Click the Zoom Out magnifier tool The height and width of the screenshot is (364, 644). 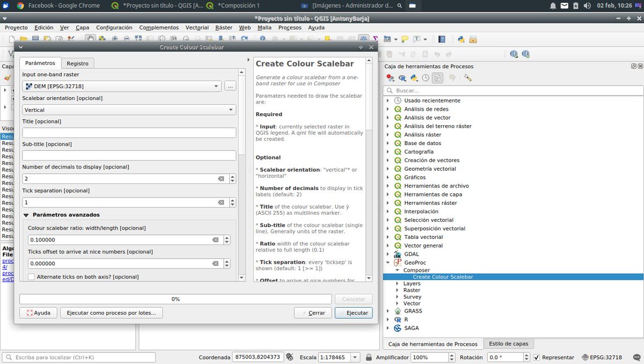click(127, 39)
